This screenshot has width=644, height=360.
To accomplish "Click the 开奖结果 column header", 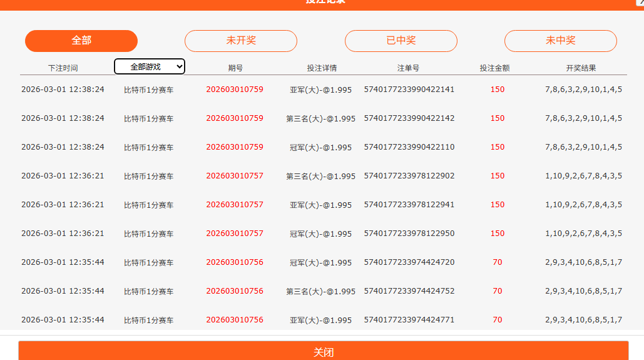I will tap(581, 68).
